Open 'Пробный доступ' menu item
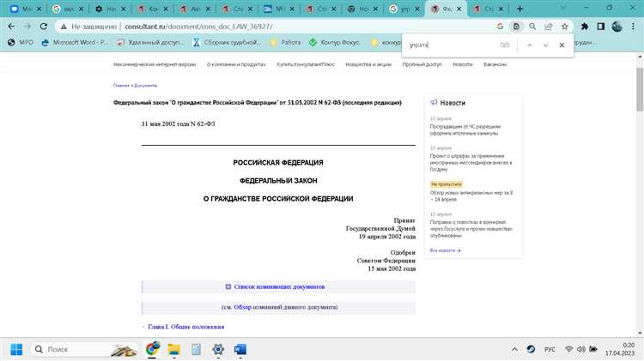 coord(422,64)
